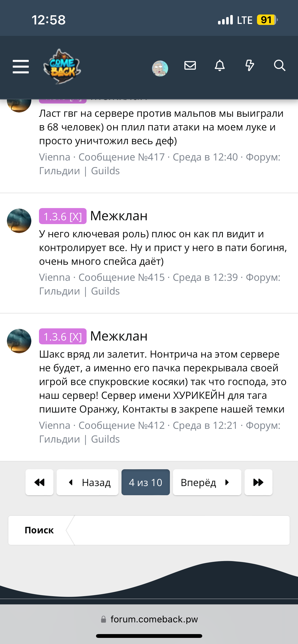The image size is (298, 644).
Task: Open Межклан thread from message №415
Action: click(119, 216)
